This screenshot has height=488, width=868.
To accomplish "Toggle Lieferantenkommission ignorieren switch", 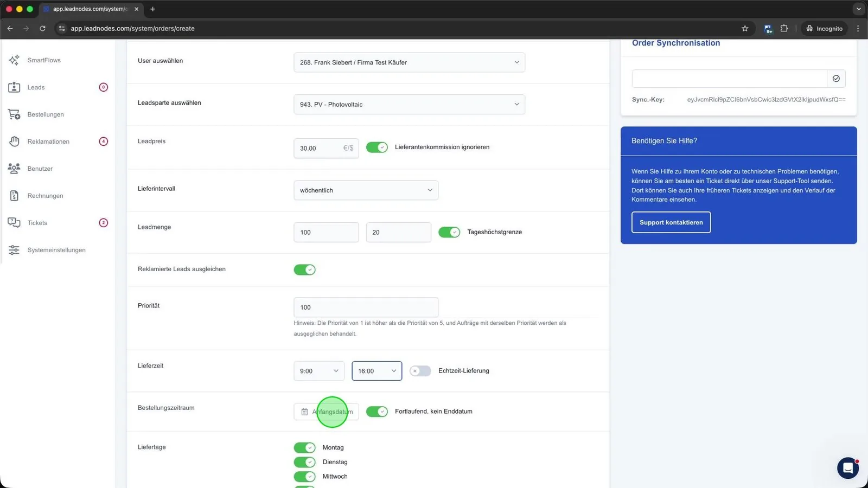I will (x=377, y=147).
